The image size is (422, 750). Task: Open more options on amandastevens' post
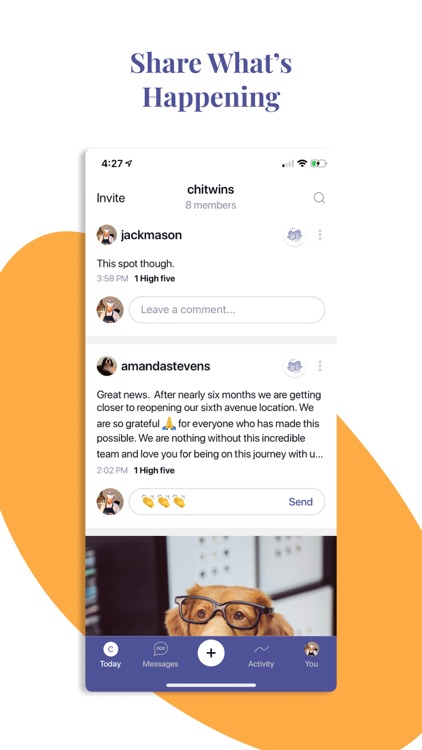coord(320,366)
